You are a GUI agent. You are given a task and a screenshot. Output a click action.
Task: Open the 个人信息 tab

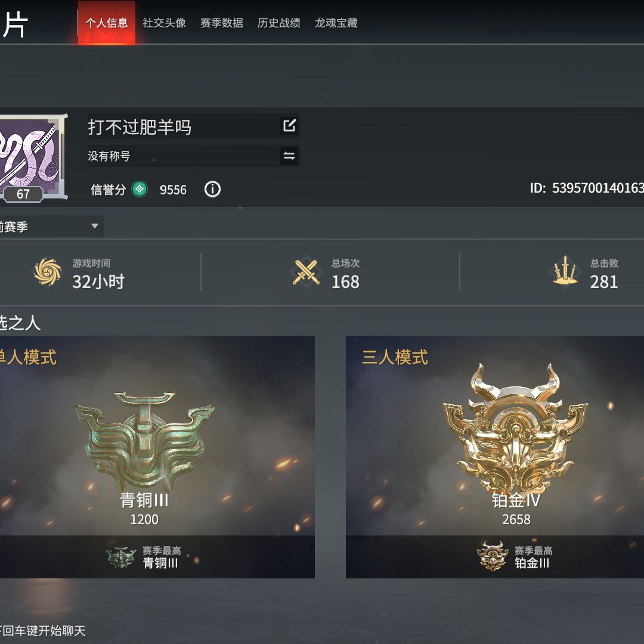pyautogui.click(x=107, y=23)
